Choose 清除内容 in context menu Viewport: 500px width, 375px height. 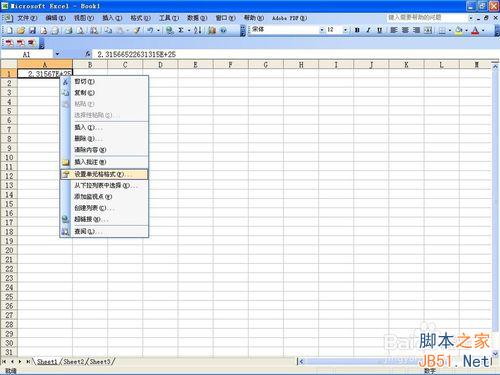tap(104, 150)
